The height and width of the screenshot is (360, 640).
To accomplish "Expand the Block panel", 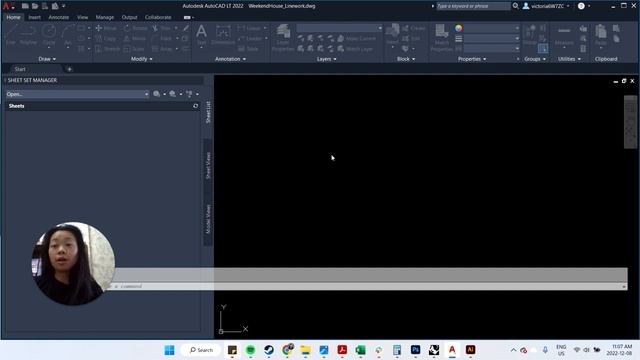I will tap(406, 59).
